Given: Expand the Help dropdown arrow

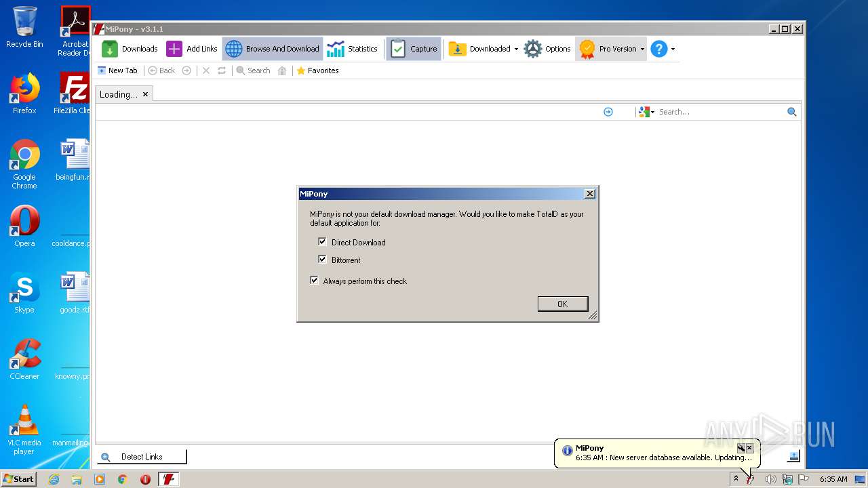Looking at the screenshot, I should [673, 49].
